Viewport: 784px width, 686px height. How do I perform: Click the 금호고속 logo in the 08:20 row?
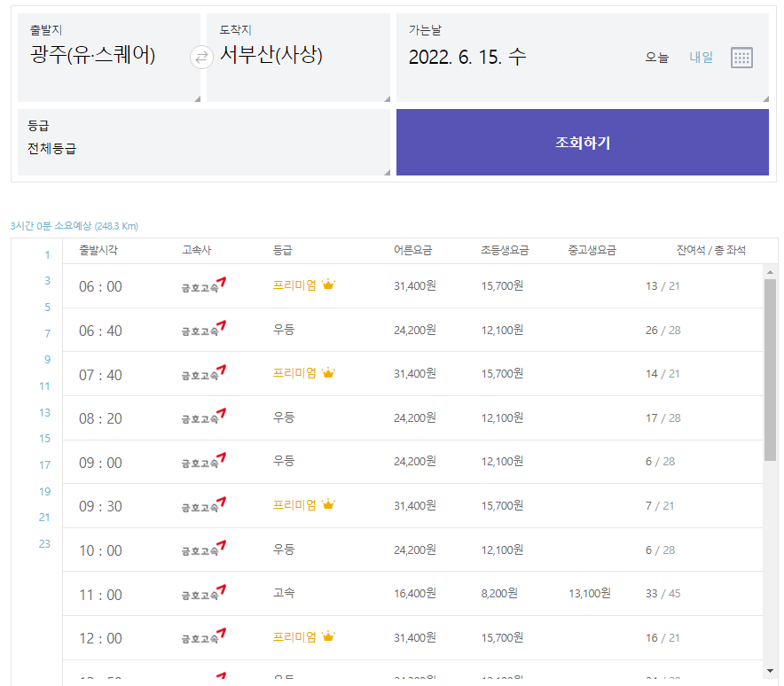coord(204,417)
